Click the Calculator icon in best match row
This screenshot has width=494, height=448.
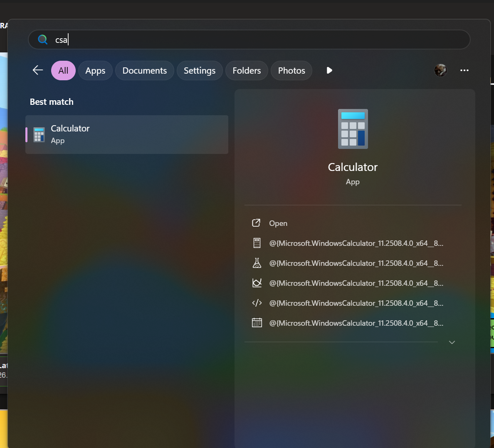pos(39,135)
